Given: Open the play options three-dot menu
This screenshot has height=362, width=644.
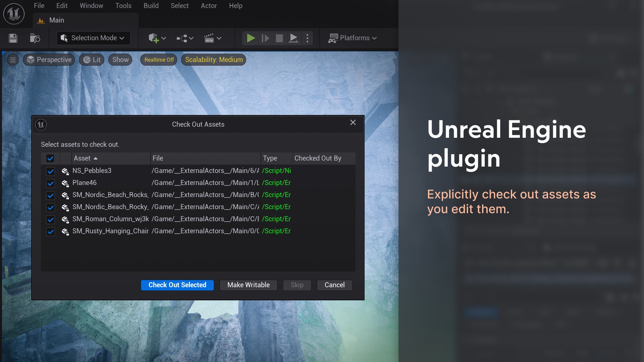Looking at the screenshot, I should point(307,38).
